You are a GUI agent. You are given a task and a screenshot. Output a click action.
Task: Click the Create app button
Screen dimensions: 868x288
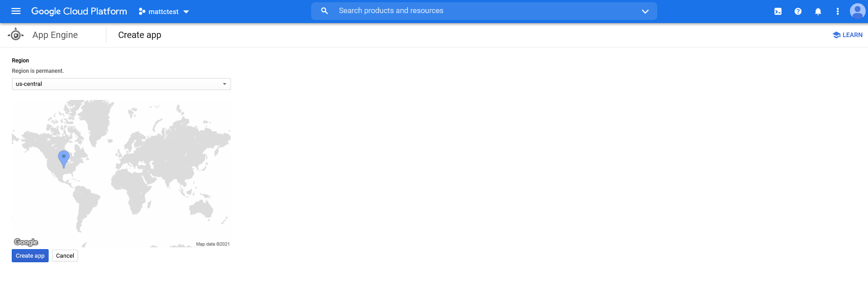click(30, 256)
